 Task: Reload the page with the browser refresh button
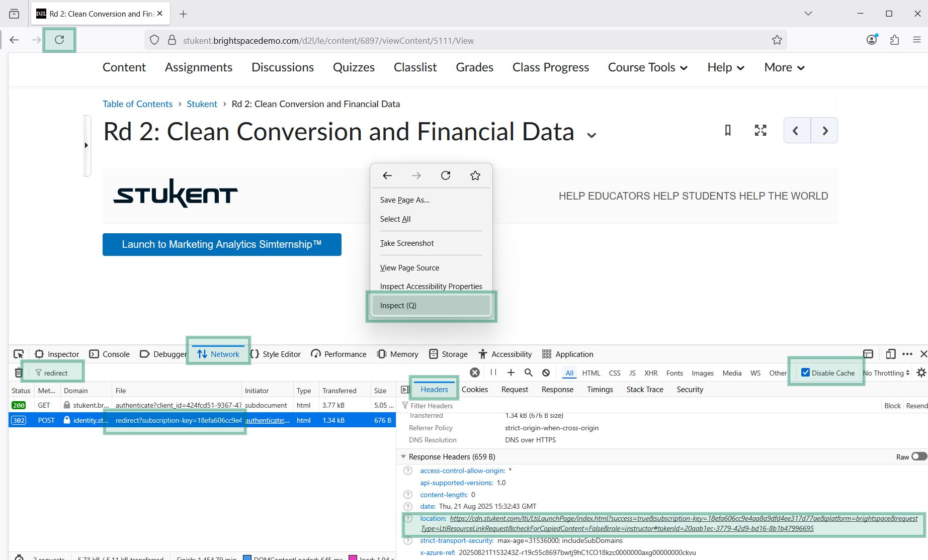coord(59,40)
